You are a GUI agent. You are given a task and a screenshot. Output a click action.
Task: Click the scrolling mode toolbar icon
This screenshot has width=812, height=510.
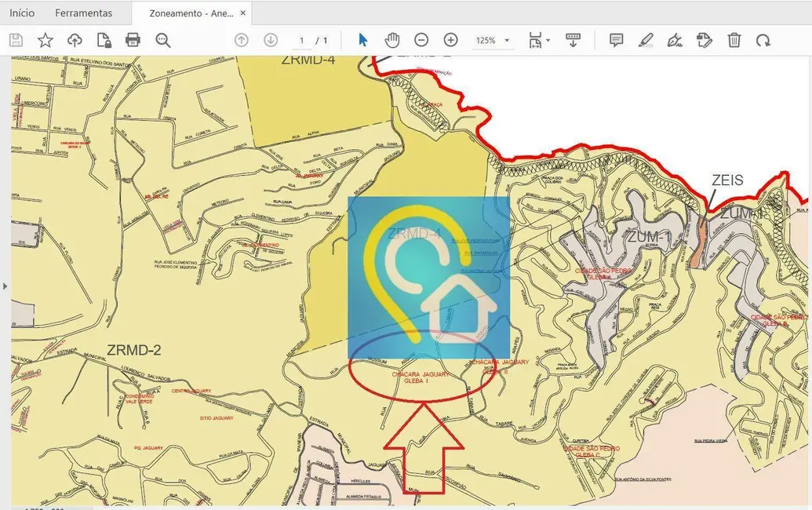click(x=573, y=40)
